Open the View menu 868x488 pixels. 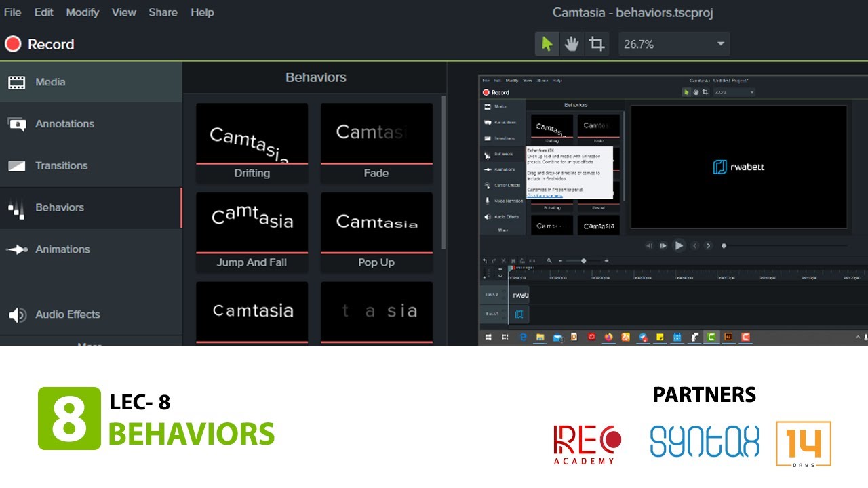point(123,12)
